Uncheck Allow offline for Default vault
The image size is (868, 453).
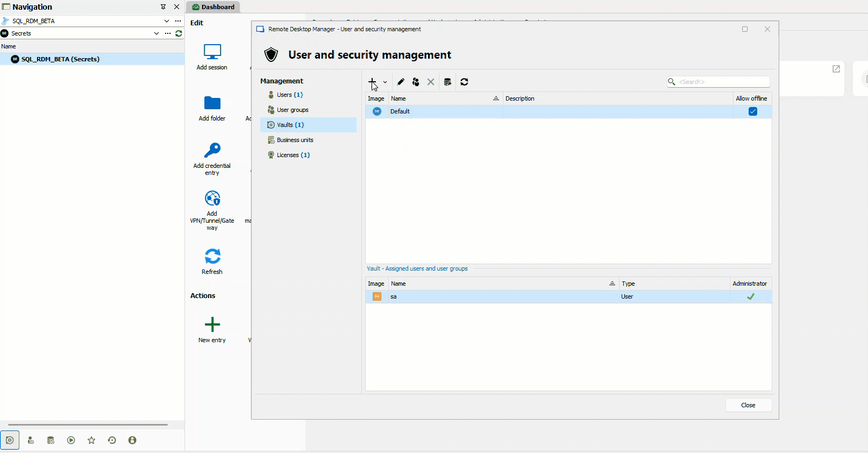752,111
